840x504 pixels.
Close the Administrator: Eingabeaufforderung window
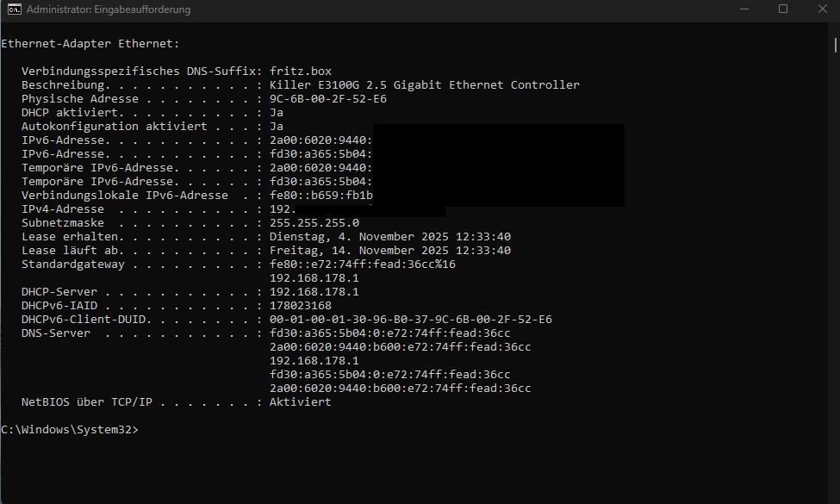tap(822, 9)
